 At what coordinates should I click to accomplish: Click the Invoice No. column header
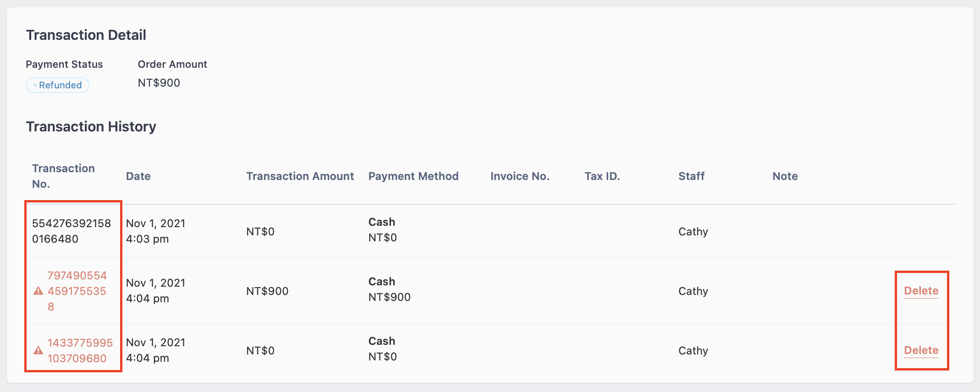[x=520, y=176]
